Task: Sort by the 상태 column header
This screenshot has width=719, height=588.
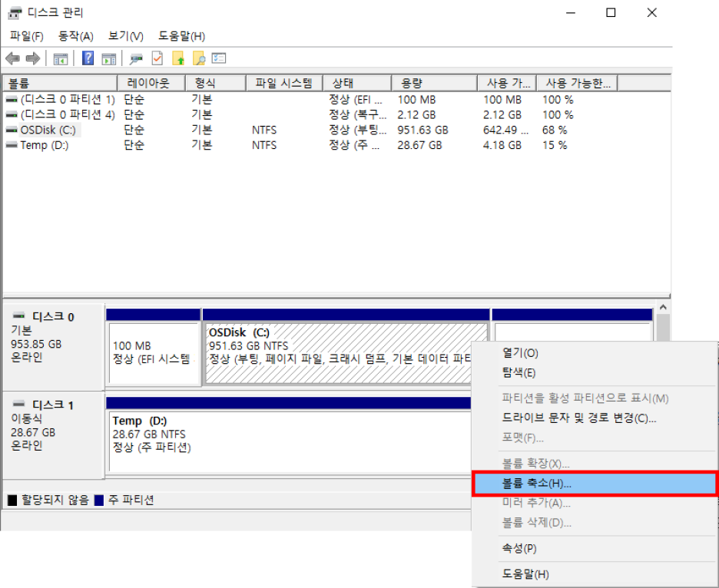Action: click(x=357, y=83)
